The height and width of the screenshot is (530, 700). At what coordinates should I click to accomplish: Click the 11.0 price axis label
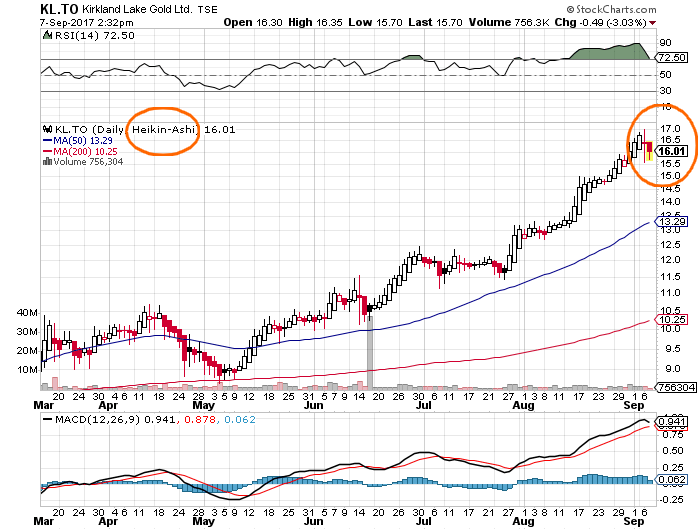pyautogui.click(x=670, y=293)
